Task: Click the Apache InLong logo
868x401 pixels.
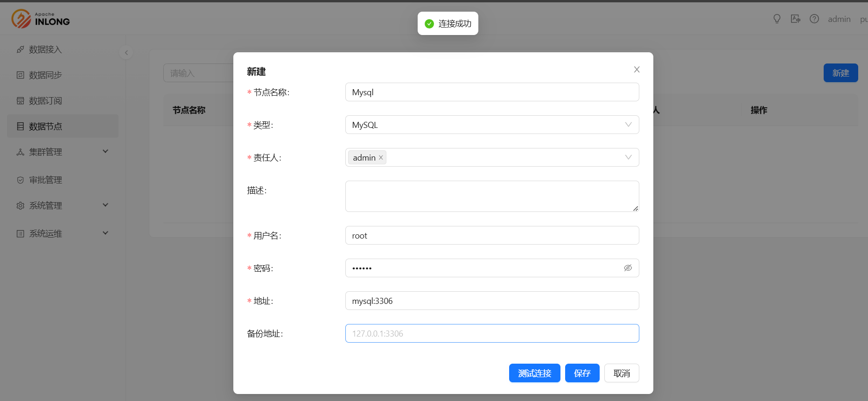Action: tap(41, 19)
